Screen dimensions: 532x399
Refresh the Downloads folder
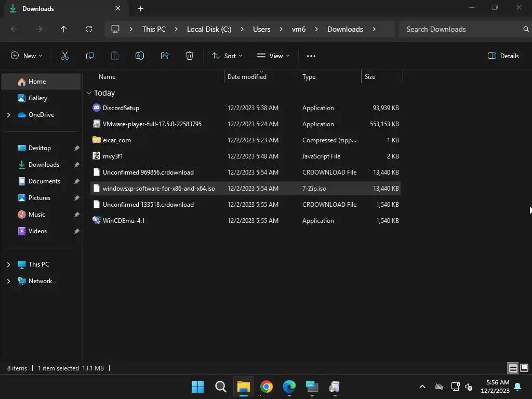[x=89, y=29]
